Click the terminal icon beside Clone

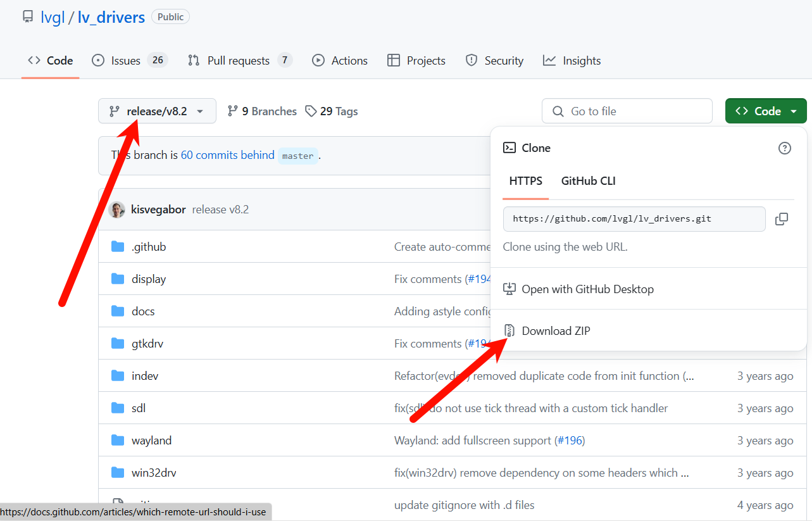(509, 148)
